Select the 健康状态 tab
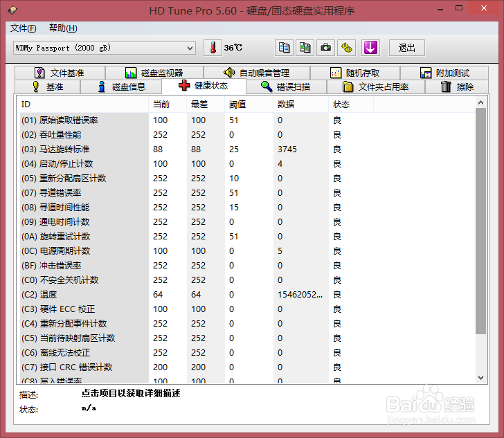 (204, 86)
